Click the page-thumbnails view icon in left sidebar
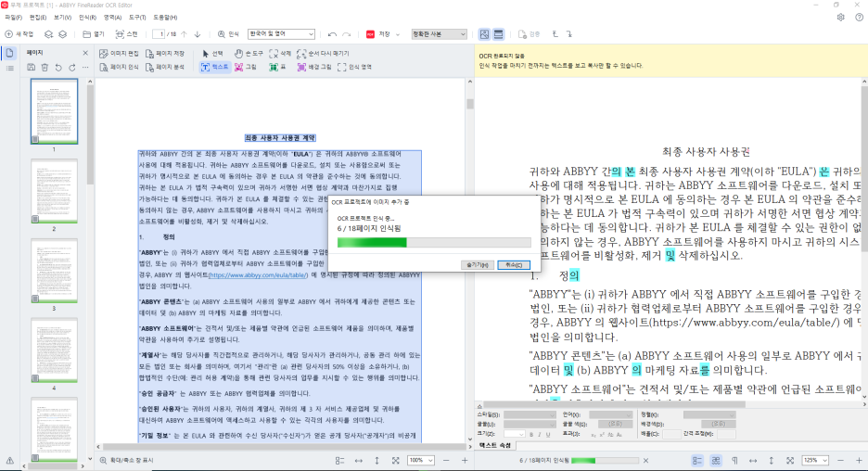This screenshot has height=471, width=868. click(10, 53)
